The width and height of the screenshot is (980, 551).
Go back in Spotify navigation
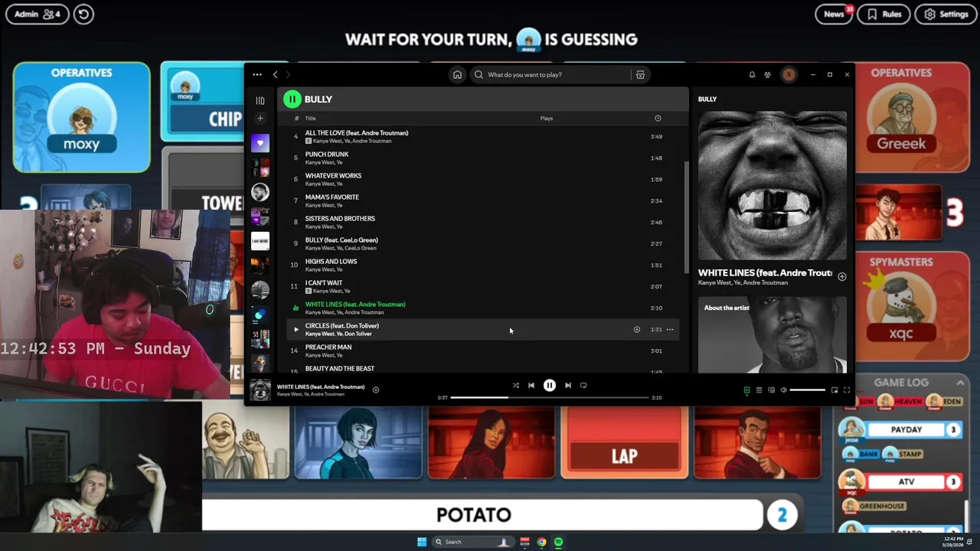(x=276, y=74)
